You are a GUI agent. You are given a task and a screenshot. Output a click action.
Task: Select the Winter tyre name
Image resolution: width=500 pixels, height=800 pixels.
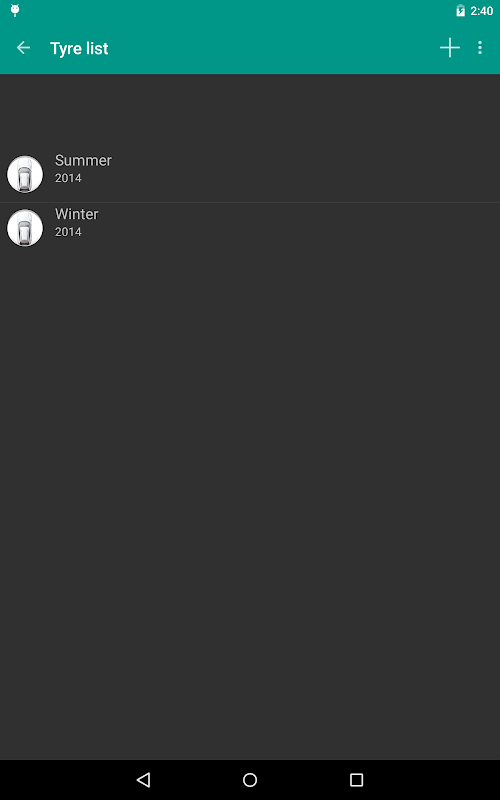click(77, 214)
